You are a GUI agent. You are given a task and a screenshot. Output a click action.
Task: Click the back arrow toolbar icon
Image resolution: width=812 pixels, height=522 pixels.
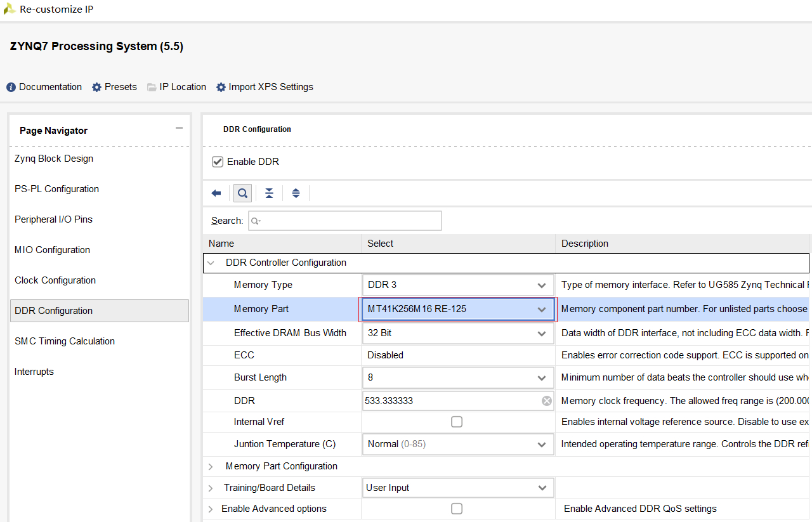click(216, 193)
